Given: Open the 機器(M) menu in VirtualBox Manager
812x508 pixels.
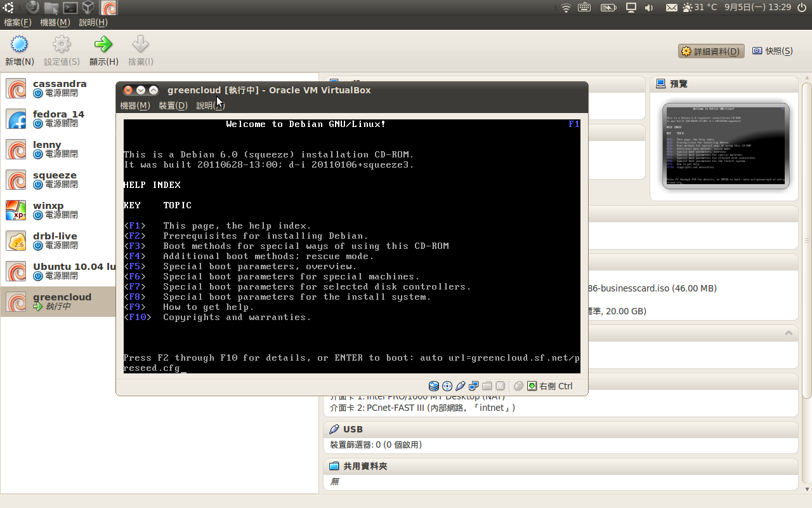Looking at the screenshot, I should pyautogui.click(x=55, y=22).
